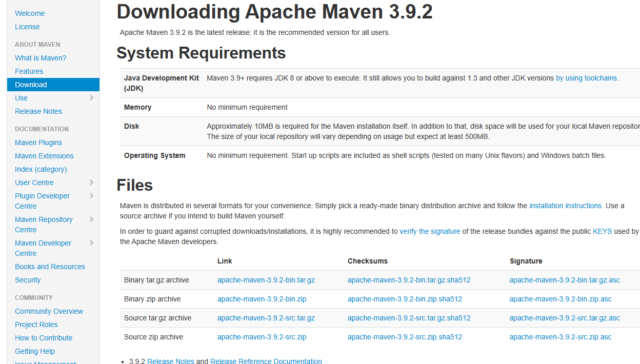
Task: Open Books and Resources link
Action: click(50, 267)
